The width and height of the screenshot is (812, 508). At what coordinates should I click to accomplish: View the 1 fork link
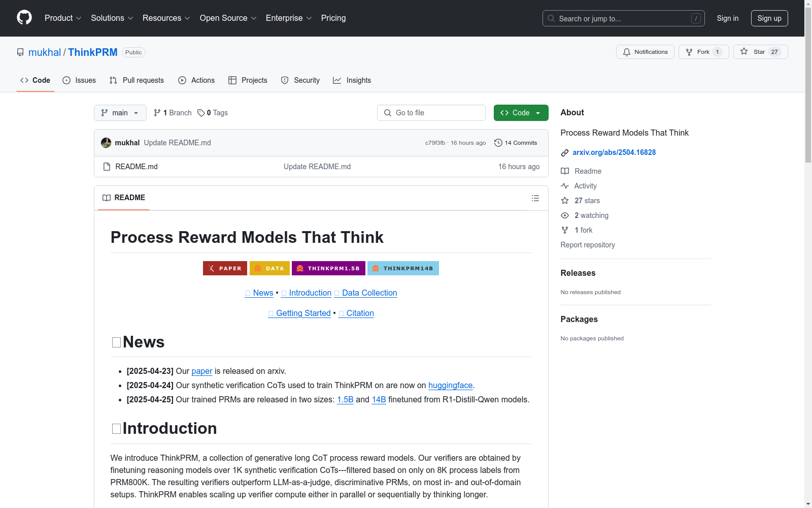point(577,230)
